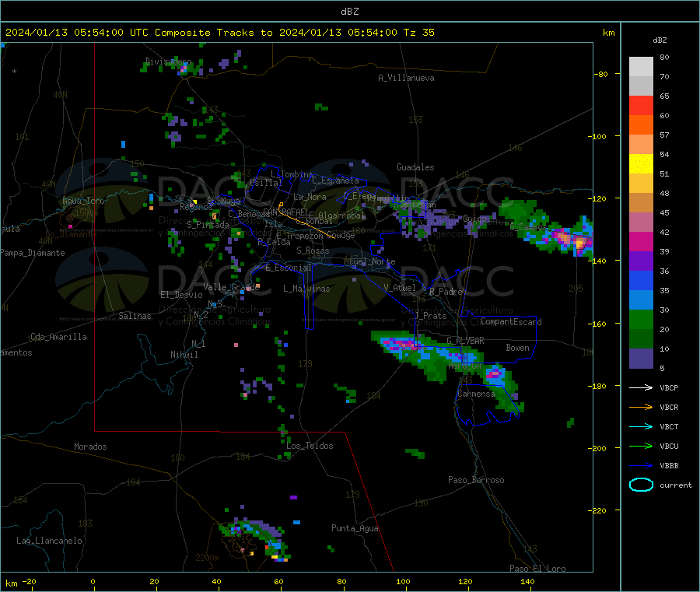Image resolution: width=700 pixels, height=592 pixels.
Task: Click the 'Pampa_Diamante' map label
Action: click(32, 253)
